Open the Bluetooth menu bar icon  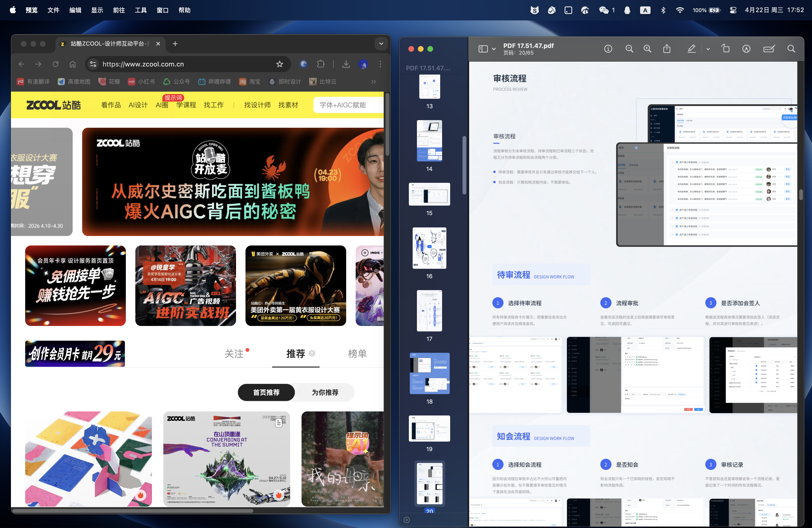663,10
